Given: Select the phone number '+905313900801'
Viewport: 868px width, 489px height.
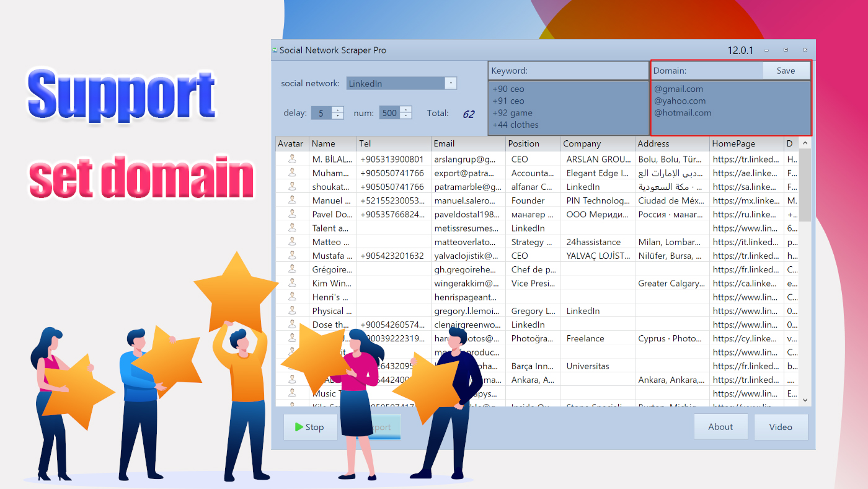Looking at the screenshot, I should click(x=392, y=159).
